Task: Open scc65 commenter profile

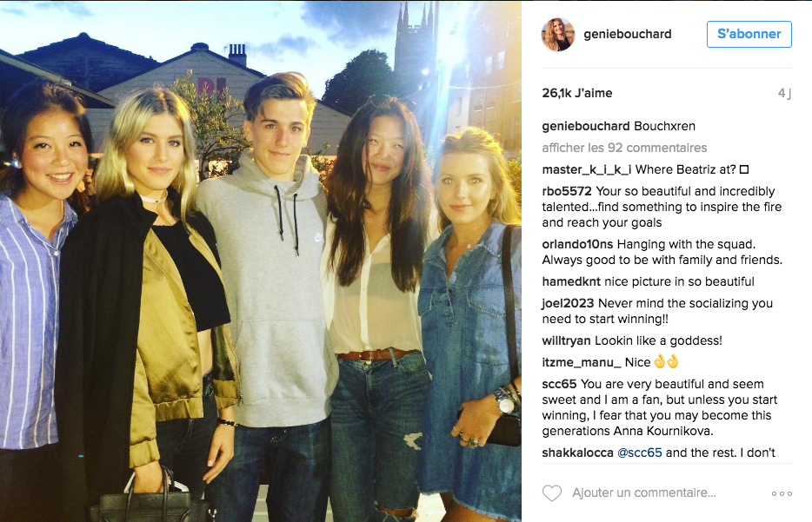Action: pos(559,384)
